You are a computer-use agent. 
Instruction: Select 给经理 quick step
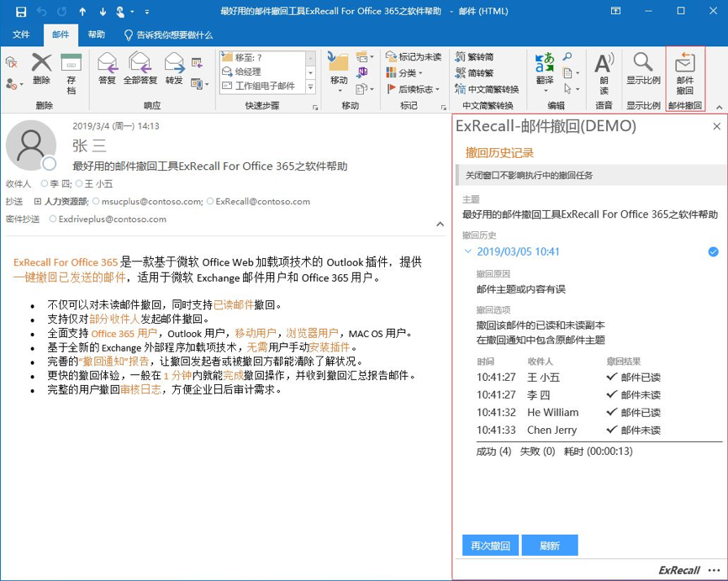(263, 72)
